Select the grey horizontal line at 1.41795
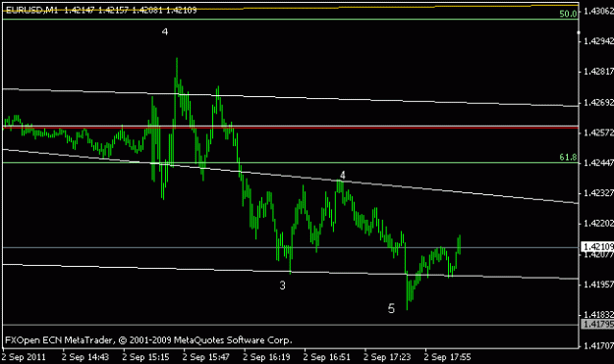The height and width of the screenshot is (364, 614). pos(291,325)
